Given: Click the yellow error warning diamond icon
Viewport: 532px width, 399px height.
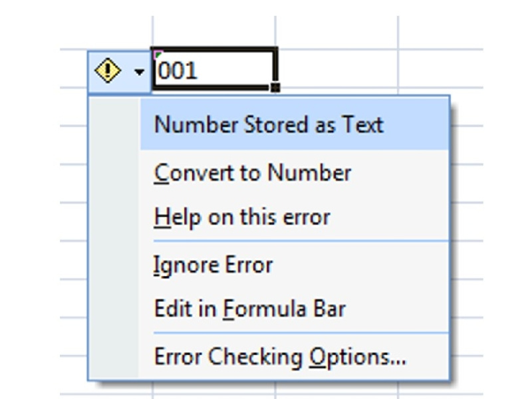Looking at the screenshot, I should 108,70.
